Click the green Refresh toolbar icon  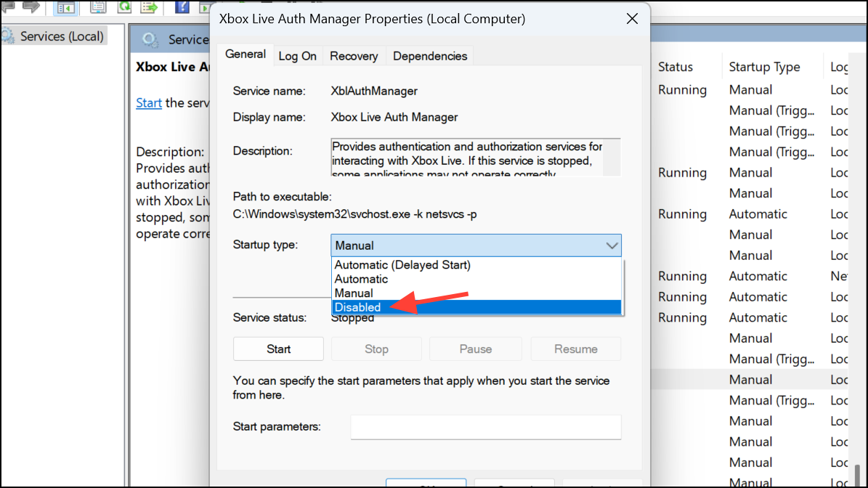coord(124,7)
